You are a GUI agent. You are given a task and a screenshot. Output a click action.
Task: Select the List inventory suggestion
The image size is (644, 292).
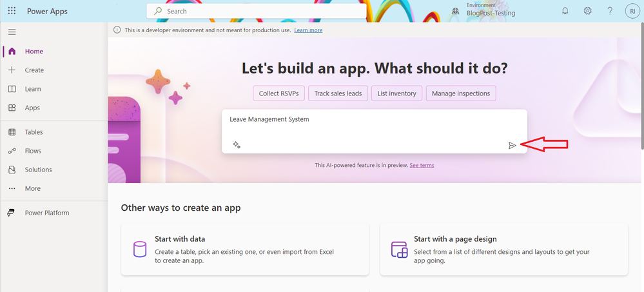click(x=396, y=93)
